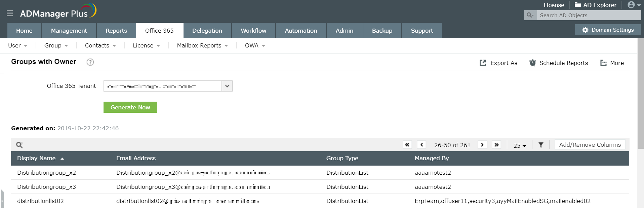Jump to the last results page
Viewport: 644px width, 208px height.
496,145
